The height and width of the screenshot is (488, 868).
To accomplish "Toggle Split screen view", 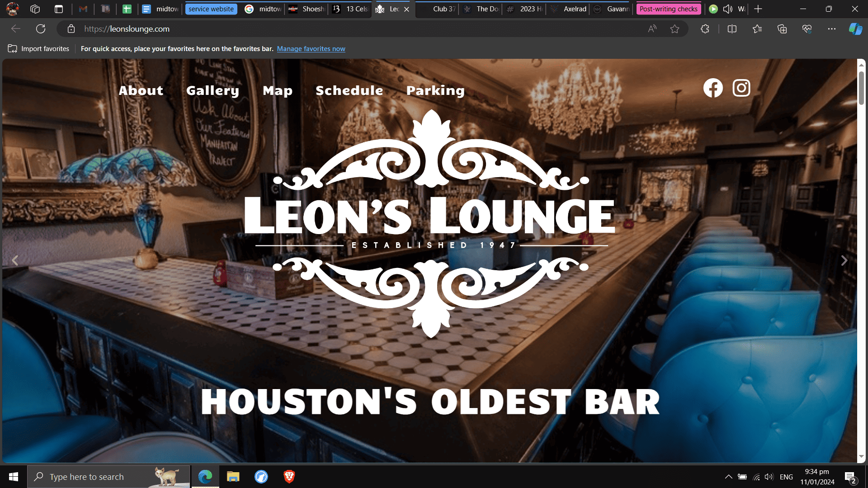I will click(x=732, y=29).
